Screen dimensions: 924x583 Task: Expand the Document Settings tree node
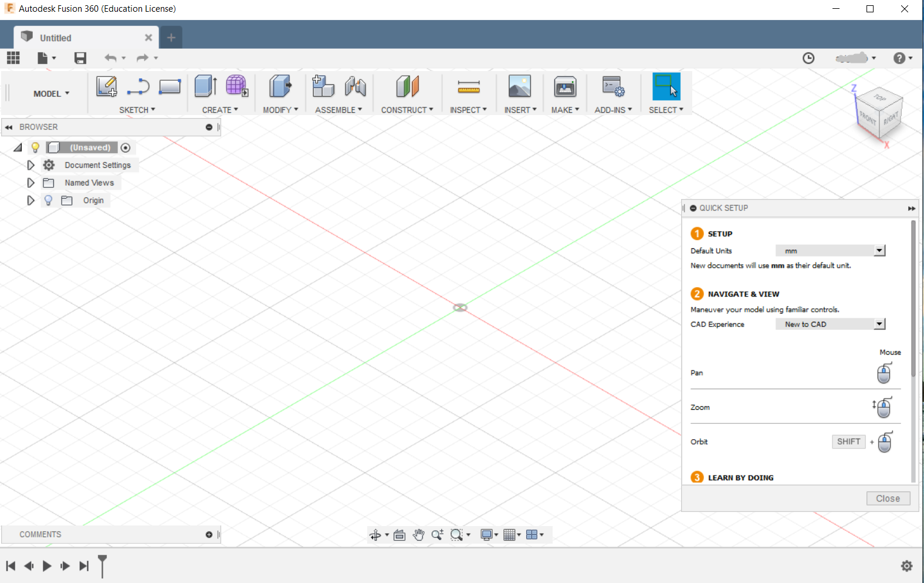31,165
